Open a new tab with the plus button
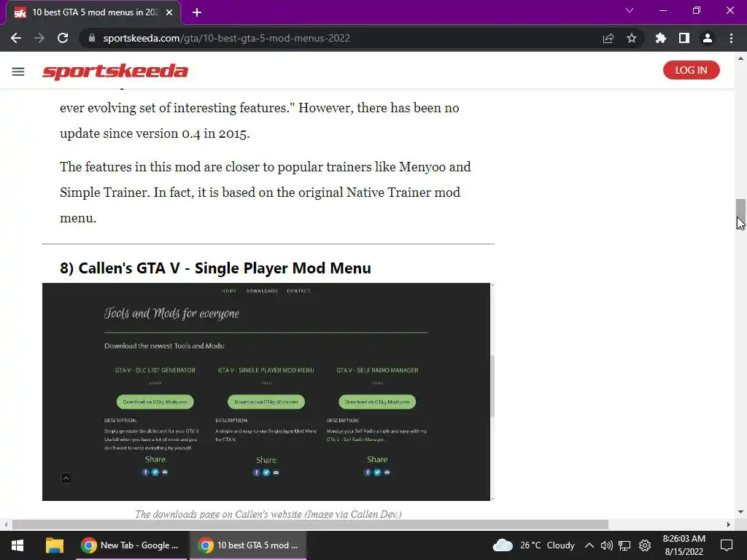Viewport: 747px width, 560px height. coord(197,12)
